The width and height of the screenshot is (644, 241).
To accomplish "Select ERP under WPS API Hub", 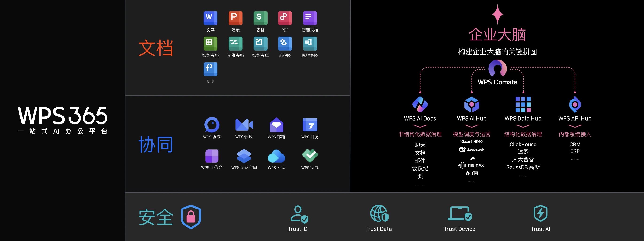I will [575, 151].
